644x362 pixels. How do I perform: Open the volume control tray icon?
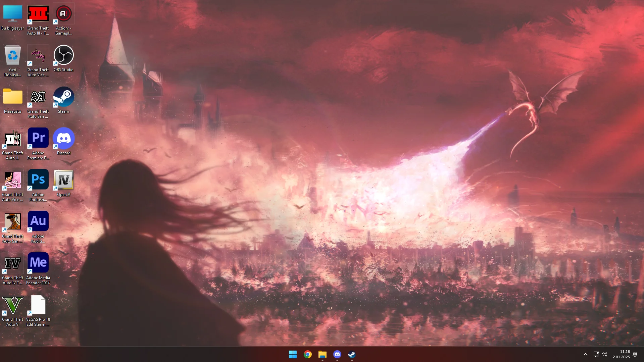[x=604, y=354]
